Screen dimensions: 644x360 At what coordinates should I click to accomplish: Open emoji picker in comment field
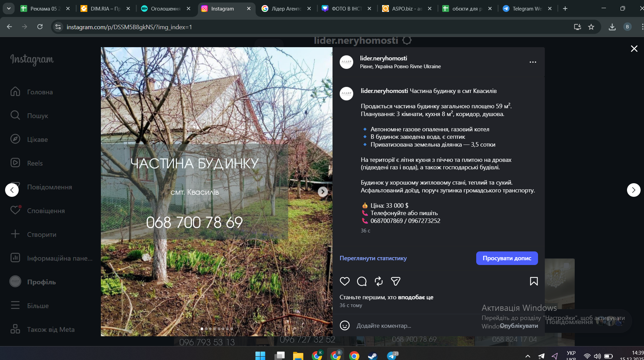[345, 326]
